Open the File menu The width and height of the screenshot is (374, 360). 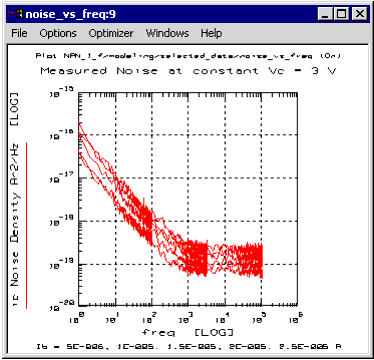[x=19, y=33]
